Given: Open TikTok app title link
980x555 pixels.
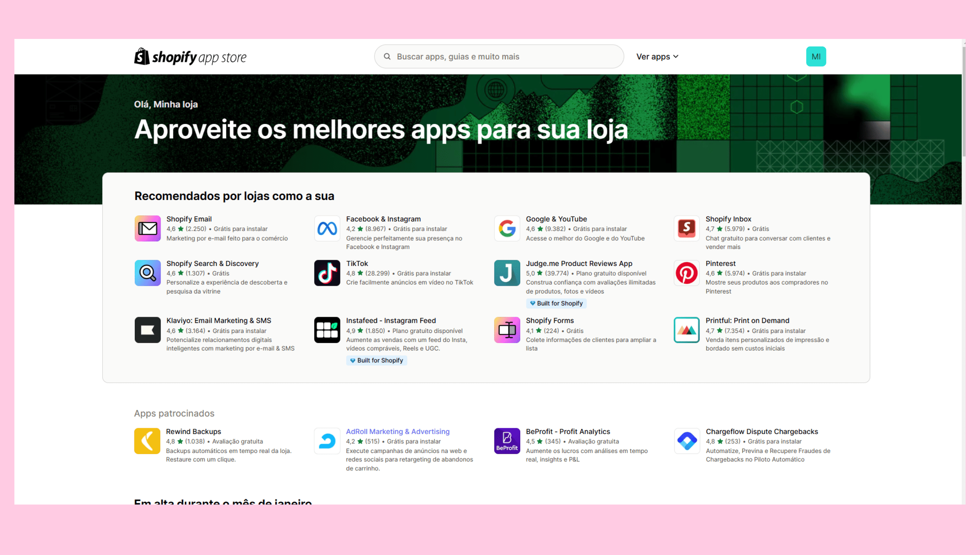Looking at the screenshot, I should point(357,263).
